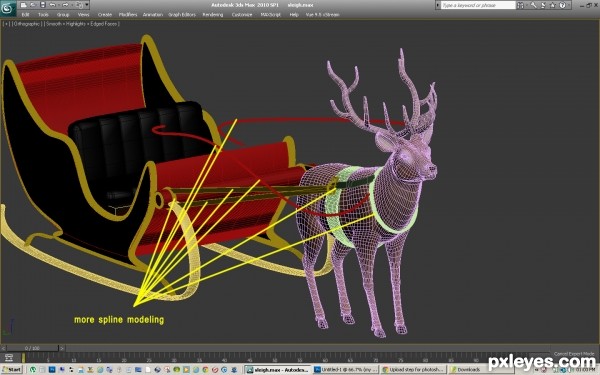Image resolution: width=600 pixels, height=375 pixels.
Task: Click the Windows Start button
Action: coord(11,369)
